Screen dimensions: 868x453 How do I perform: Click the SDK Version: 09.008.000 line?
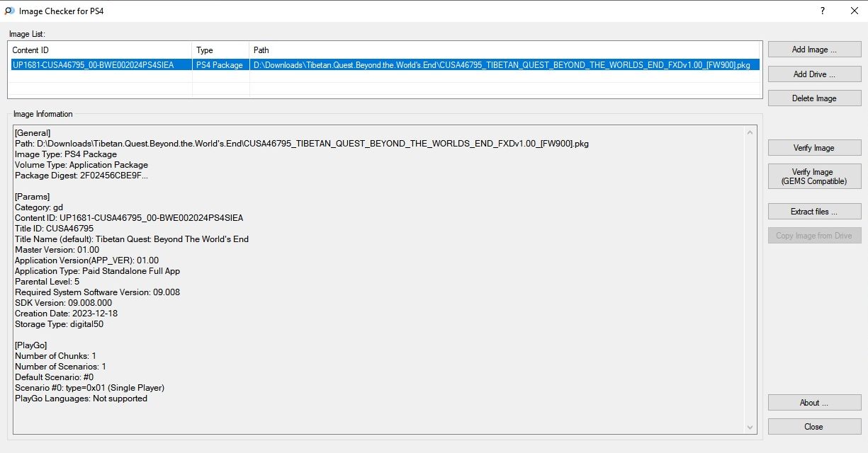point(63,303)
